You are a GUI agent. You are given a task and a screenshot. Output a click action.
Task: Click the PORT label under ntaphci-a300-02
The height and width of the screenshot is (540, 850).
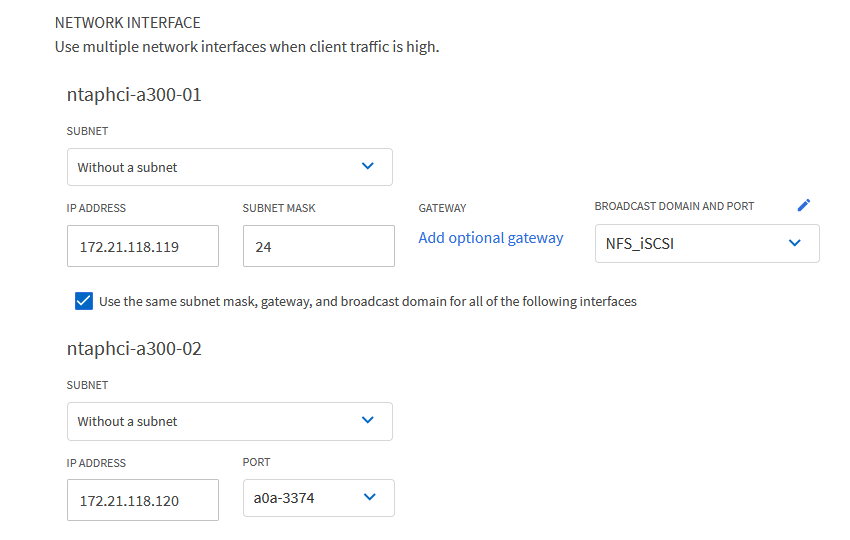(256, 463)
